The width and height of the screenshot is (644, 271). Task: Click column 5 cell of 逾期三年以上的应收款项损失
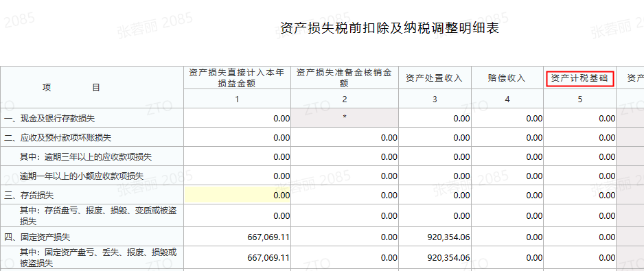(580, 157)
